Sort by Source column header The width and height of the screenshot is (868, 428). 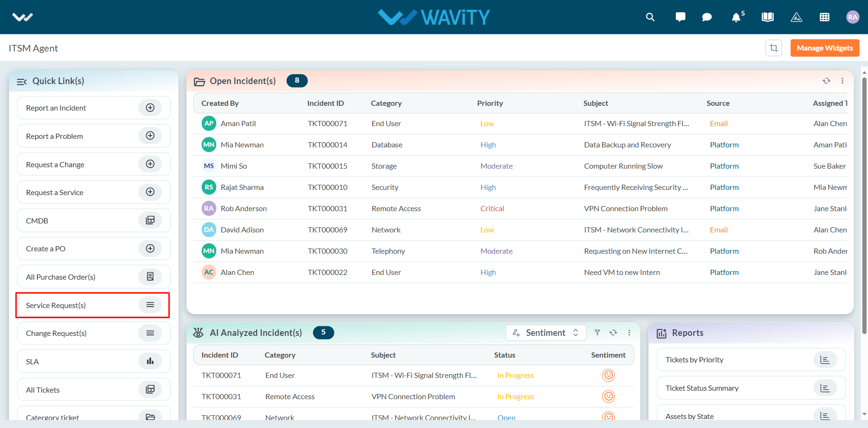pos(718,103)
